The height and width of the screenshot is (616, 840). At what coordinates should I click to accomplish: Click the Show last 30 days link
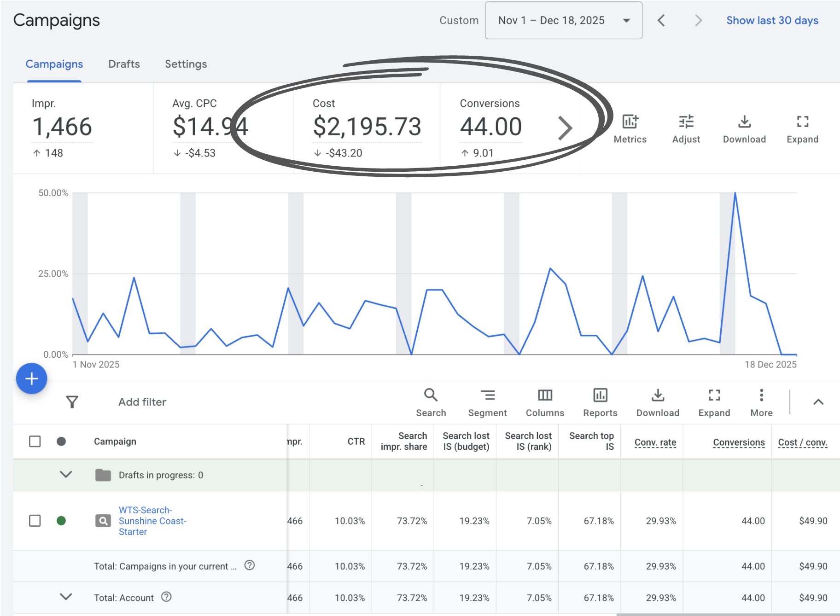point(772,20)
